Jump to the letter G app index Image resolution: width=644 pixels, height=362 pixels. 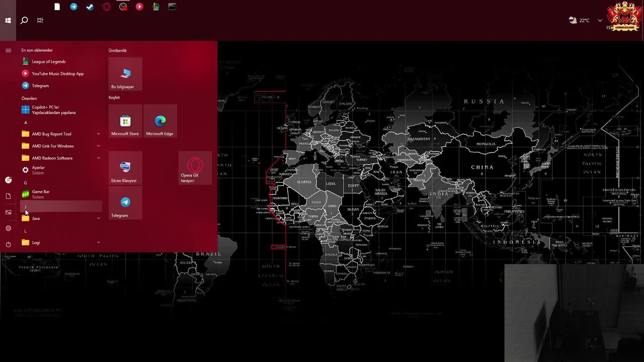pos(61,183)
